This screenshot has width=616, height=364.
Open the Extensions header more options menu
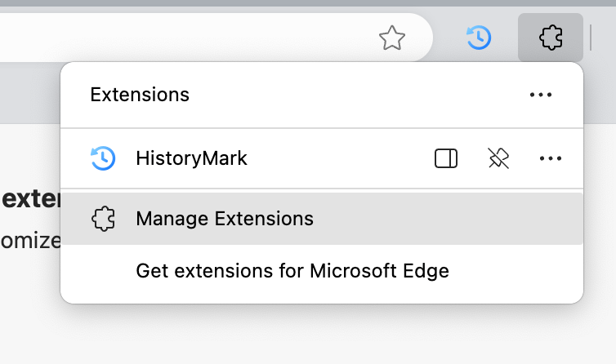point(541,95)
